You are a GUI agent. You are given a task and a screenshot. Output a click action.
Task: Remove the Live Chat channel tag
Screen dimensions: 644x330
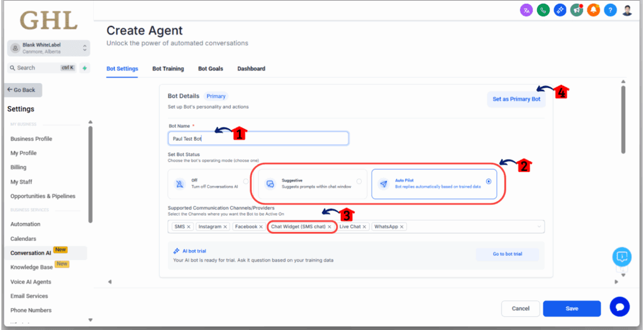(x=364, y=226)
